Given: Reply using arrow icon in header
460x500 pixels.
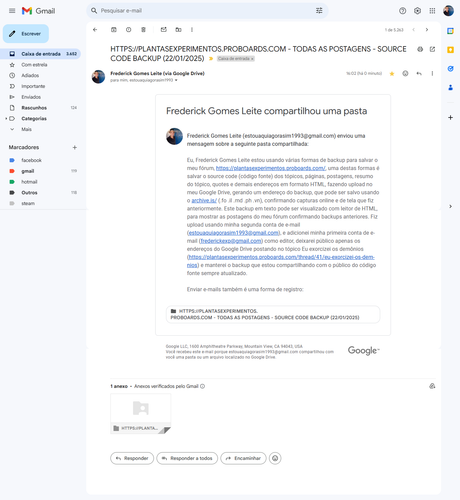Looking at the screenshot, I should point(419,73).
